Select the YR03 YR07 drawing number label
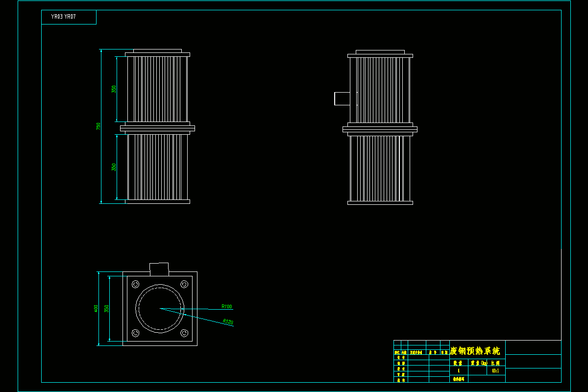588x392 pixels. tap(63, 17)
